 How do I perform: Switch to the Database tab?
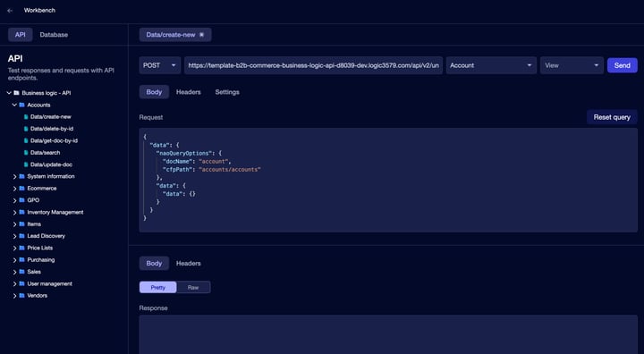54,35
